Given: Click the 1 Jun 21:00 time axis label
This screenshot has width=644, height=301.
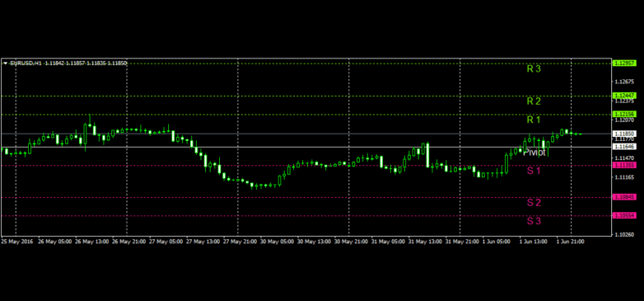Looking at the screenshot, I should tap(570, 242).
